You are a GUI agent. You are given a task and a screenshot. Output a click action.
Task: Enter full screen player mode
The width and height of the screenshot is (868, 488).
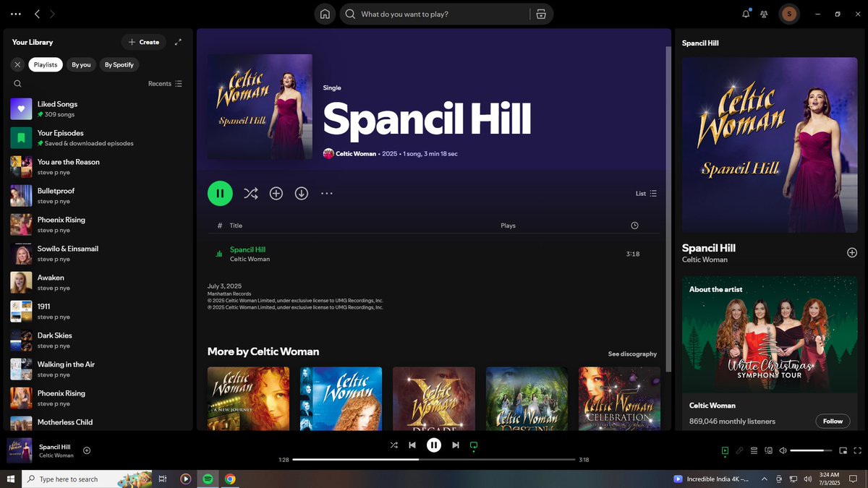[x=858, y=450]
